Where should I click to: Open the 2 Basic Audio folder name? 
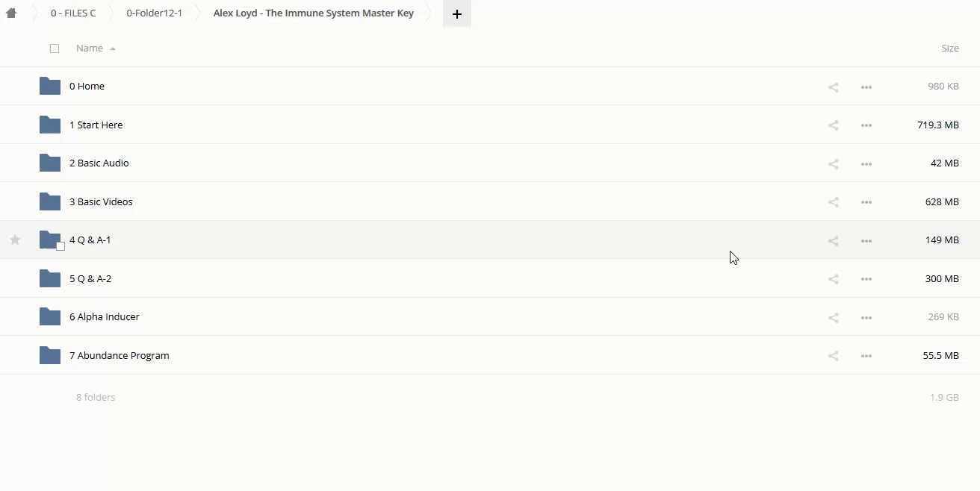[99, 163]
